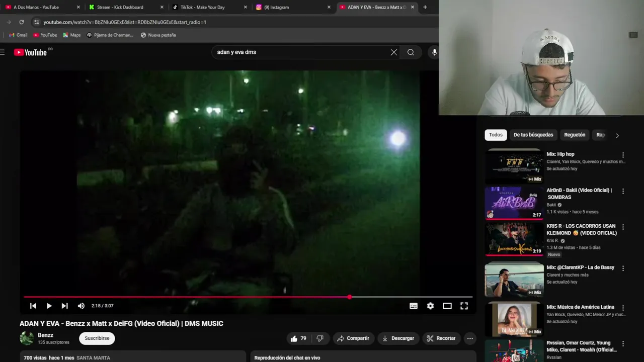644x362 pixels.
Task: Close the Kick Dashboard browser tab
Action: pos(162,7)
